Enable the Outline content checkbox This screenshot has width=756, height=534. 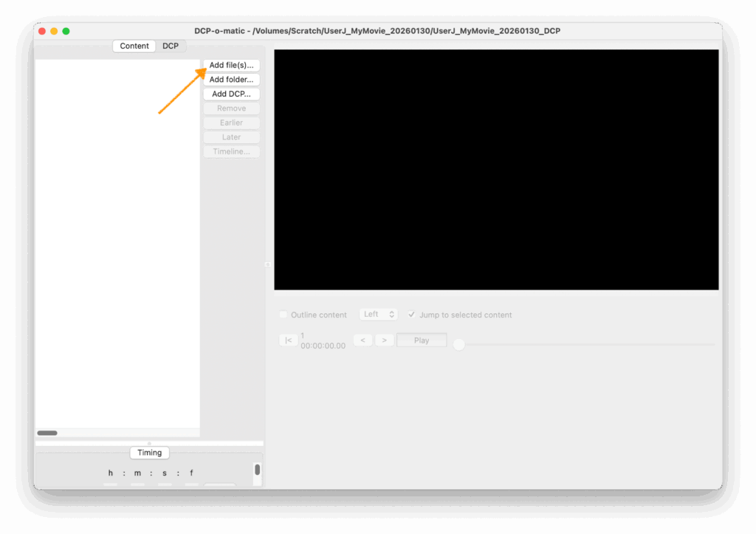coord(283,315)
